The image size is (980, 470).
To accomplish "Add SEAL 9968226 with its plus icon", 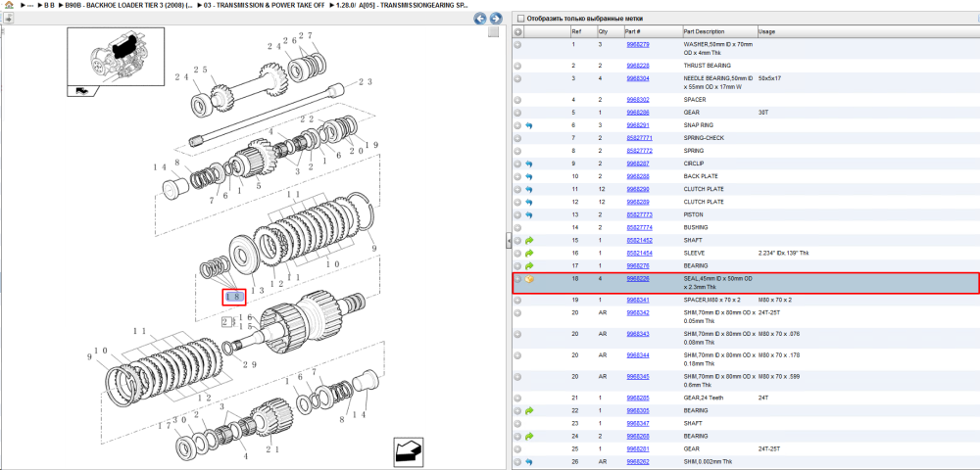I will pyautogui.click(x=518, y=279).
